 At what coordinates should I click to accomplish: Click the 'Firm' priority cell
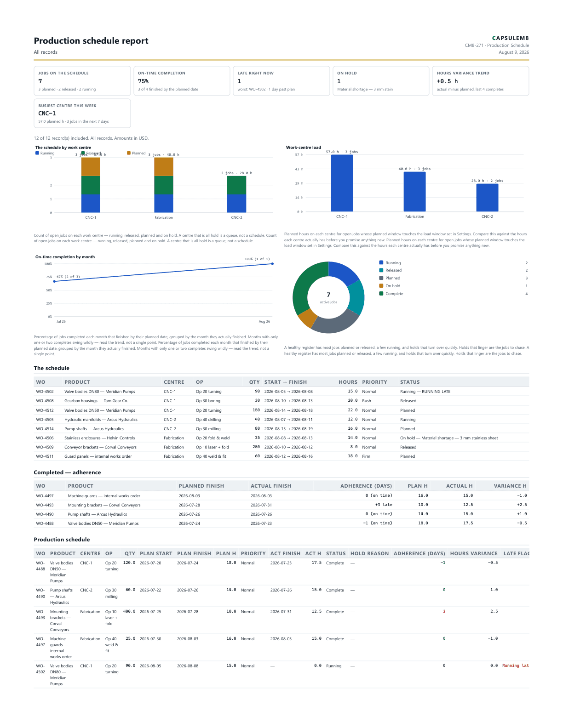tap(366, 456)
